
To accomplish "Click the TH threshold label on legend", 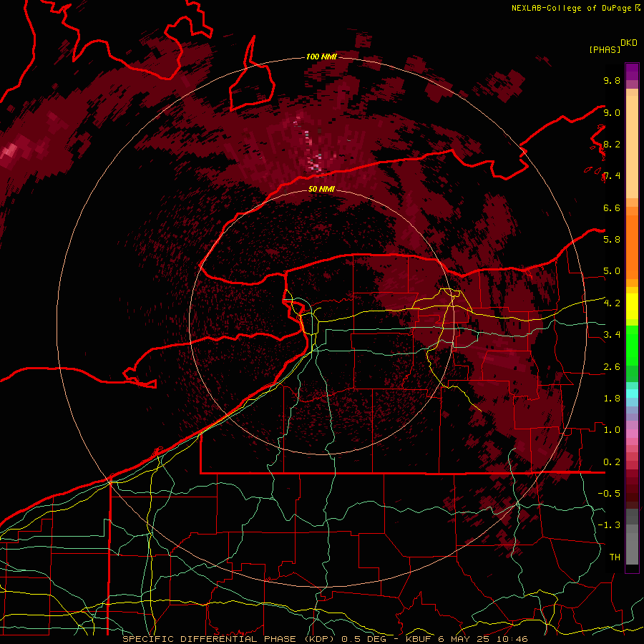I will (x=615, y=557).
